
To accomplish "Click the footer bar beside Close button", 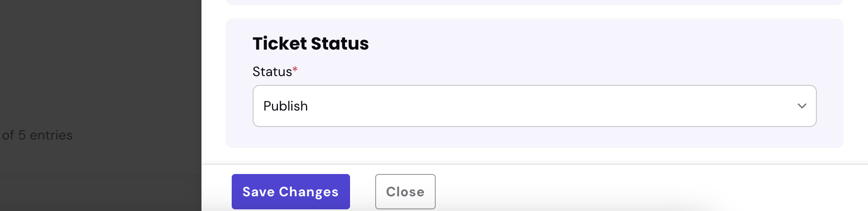I will (630, 189).
